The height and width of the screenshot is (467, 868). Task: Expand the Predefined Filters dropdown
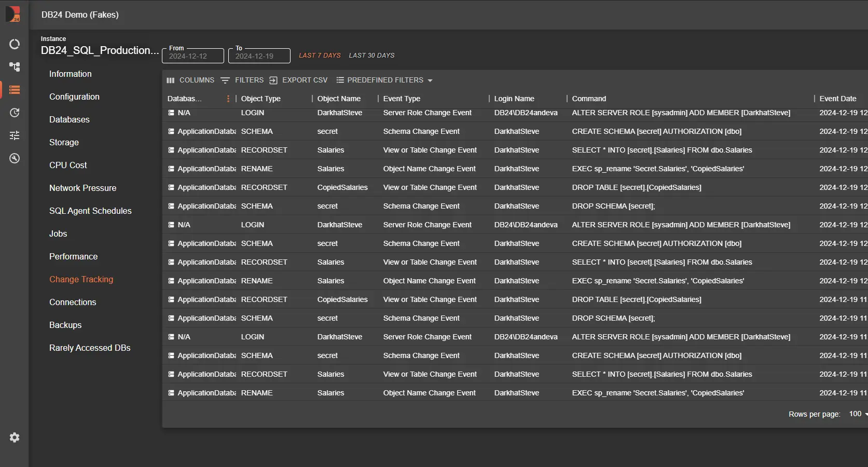click(384, 80)
